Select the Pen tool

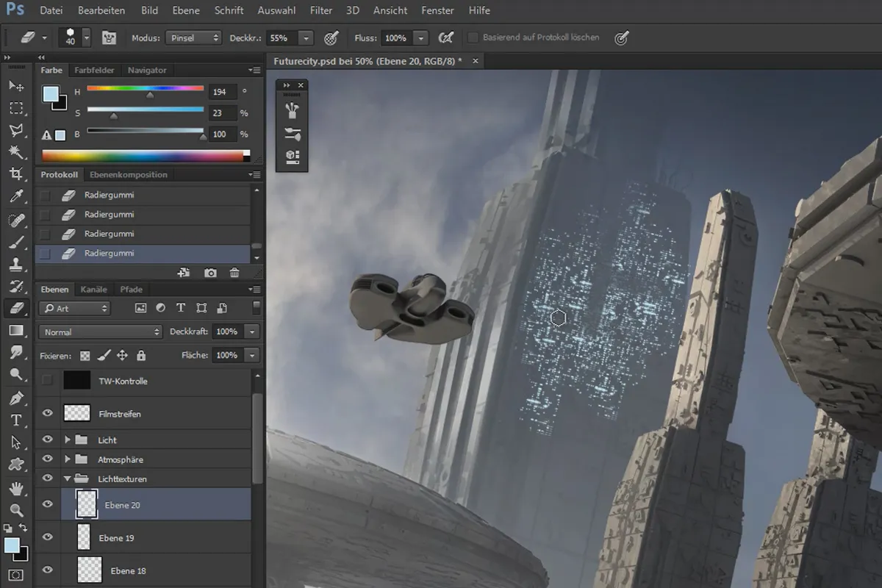pos(15,398)
